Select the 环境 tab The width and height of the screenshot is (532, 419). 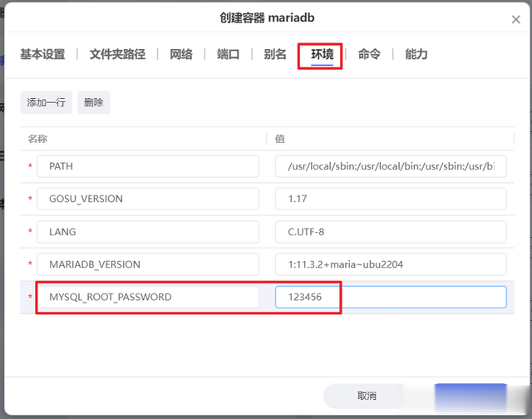(322, 54)
